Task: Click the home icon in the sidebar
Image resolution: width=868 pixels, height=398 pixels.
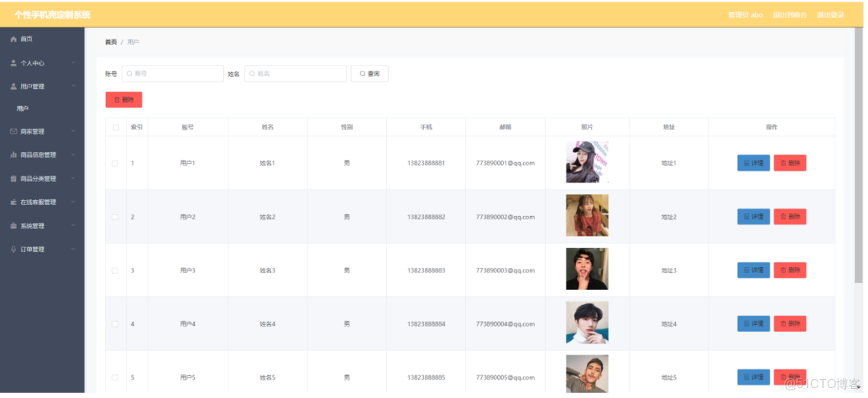Action: click(13, 40)
